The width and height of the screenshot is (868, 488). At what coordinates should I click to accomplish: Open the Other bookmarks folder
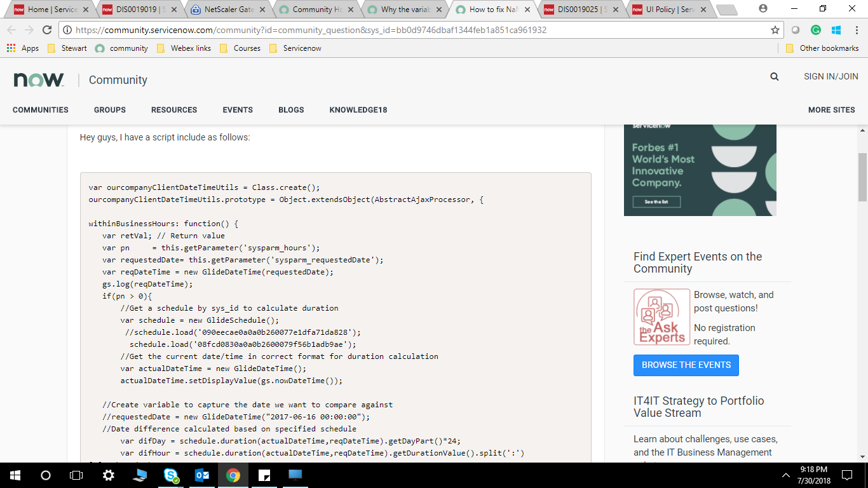(822, 48)
